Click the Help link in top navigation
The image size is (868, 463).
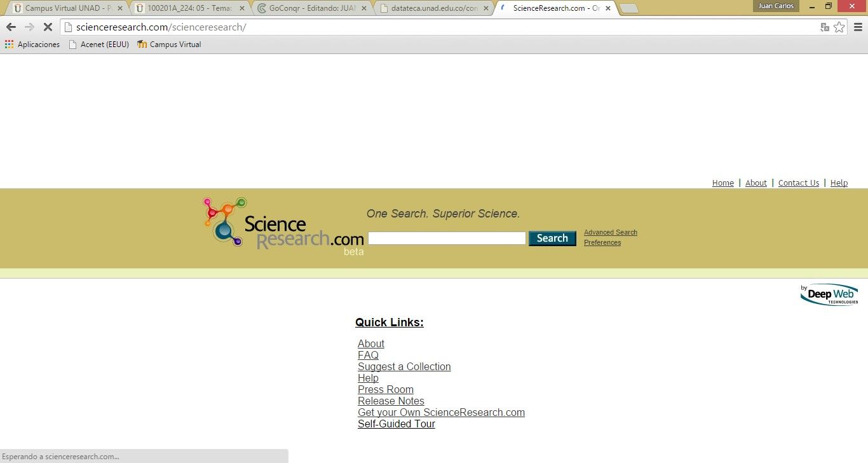[839, 183]
